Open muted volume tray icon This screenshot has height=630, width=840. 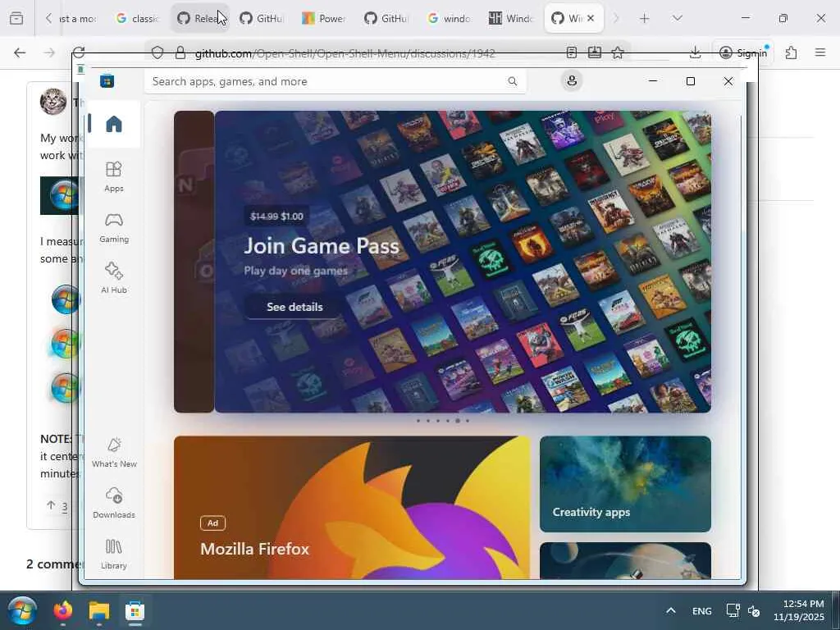click(753, 610)
